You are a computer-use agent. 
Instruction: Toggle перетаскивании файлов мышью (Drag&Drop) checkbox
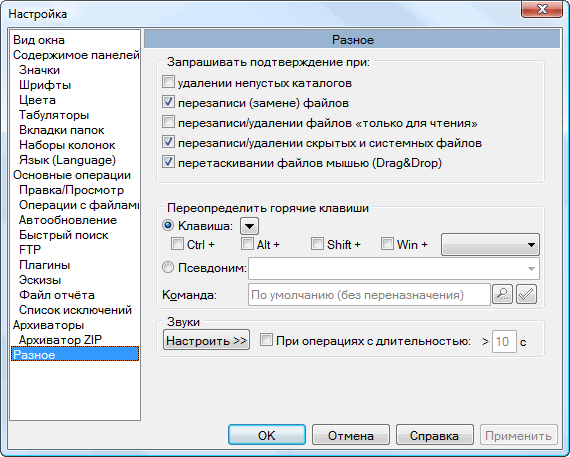coord(168,162)
